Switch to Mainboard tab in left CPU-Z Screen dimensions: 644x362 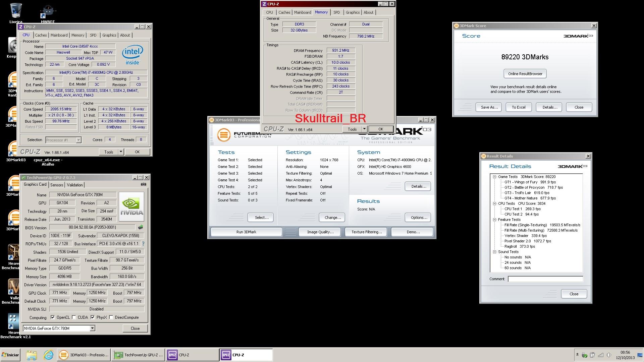tap(59, 35)
